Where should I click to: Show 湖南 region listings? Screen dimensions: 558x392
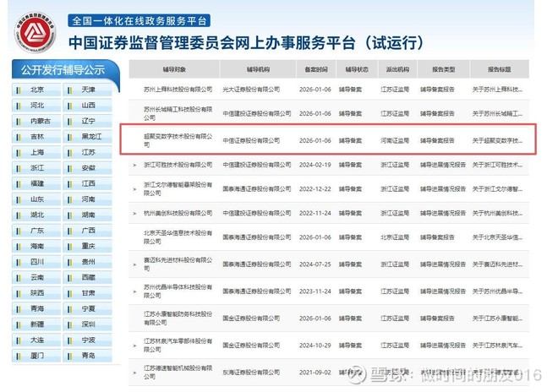click(x=88, y=215)
